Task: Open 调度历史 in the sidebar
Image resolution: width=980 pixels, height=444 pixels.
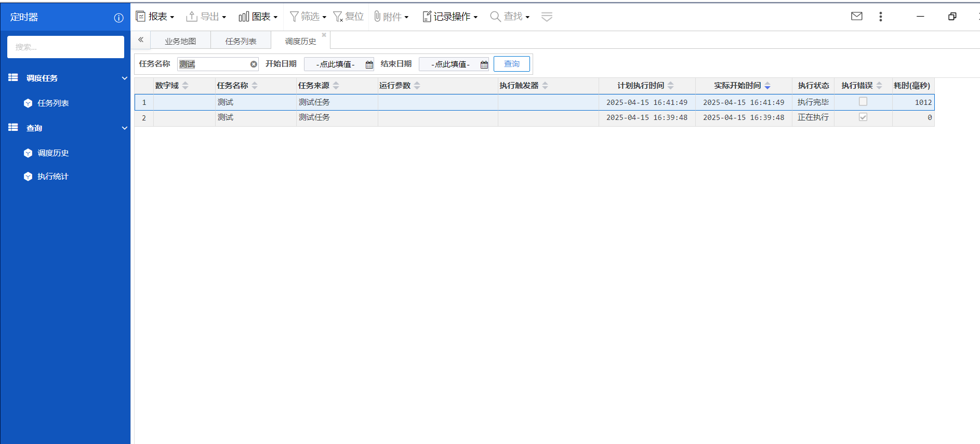Action: click(52, 153)
